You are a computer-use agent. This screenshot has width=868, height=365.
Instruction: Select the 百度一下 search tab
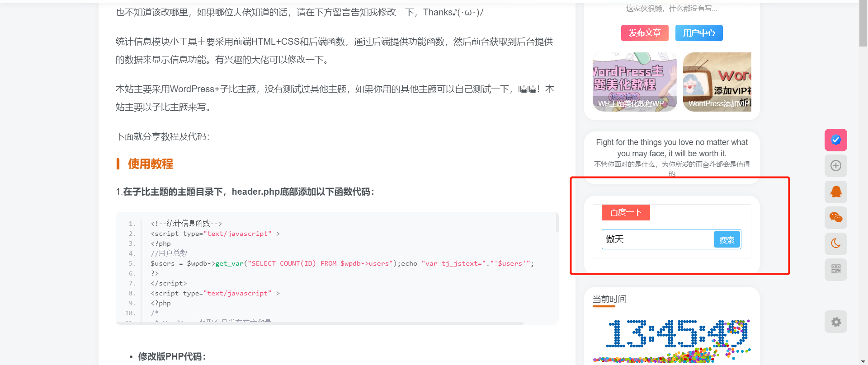[625, 212]
